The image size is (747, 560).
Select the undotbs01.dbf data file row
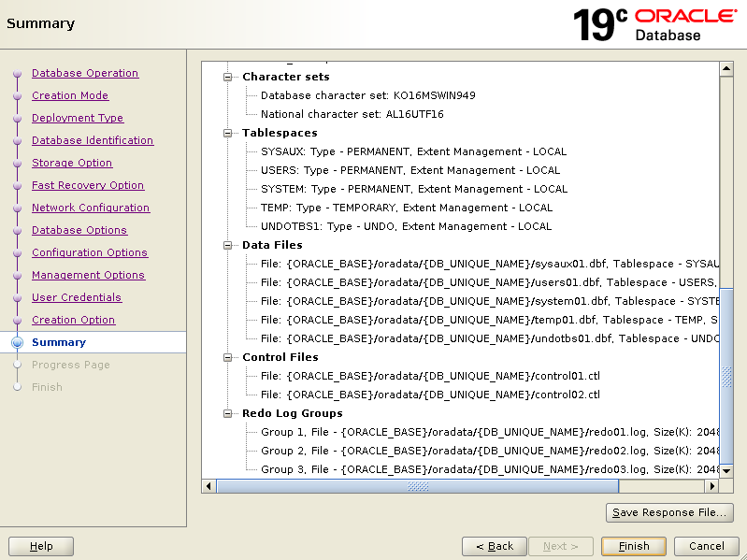tap(489, 338)
